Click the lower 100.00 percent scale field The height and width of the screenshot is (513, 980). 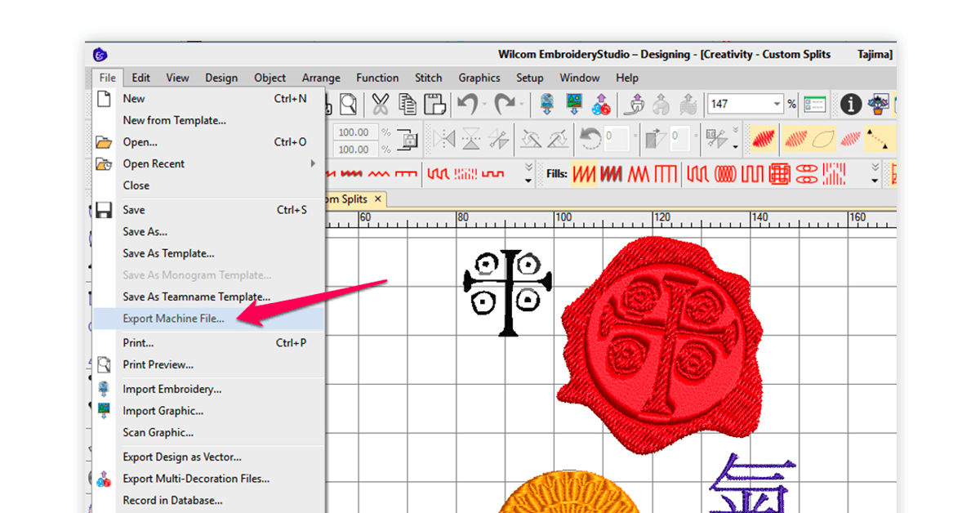(x=355, y=149)
